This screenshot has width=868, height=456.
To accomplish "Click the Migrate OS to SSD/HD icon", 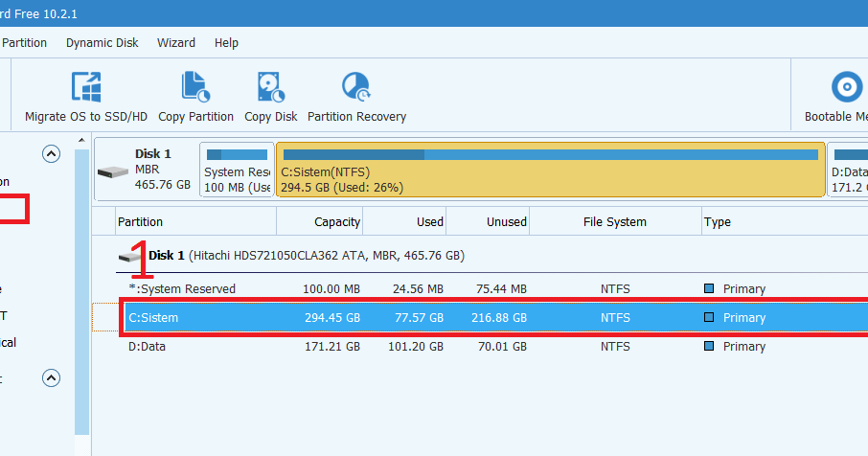I will [x=86, y=87].
